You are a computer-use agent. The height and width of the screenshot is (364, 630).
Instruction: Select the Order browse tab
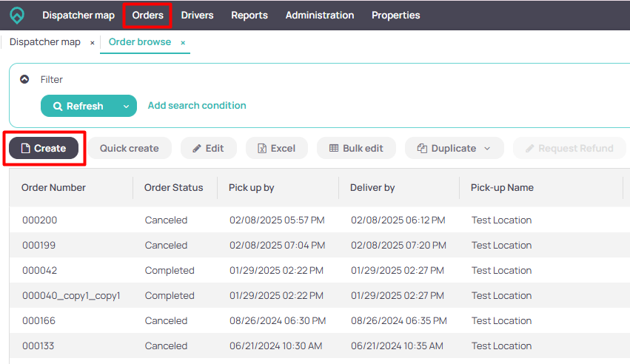click(140, 42)
